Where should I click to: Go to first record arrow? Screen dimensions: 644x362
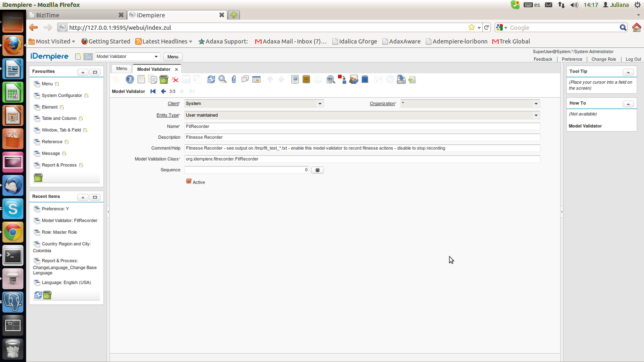point(153,91)
